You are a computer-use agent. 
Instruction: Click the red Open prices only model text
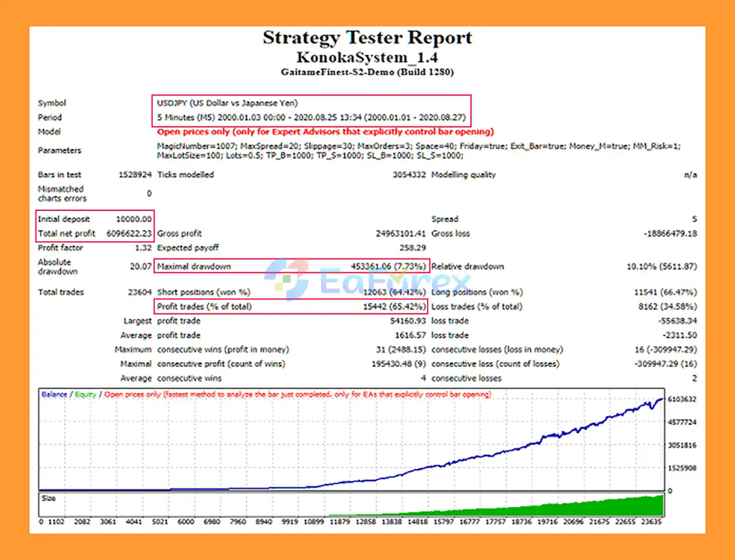325,132
